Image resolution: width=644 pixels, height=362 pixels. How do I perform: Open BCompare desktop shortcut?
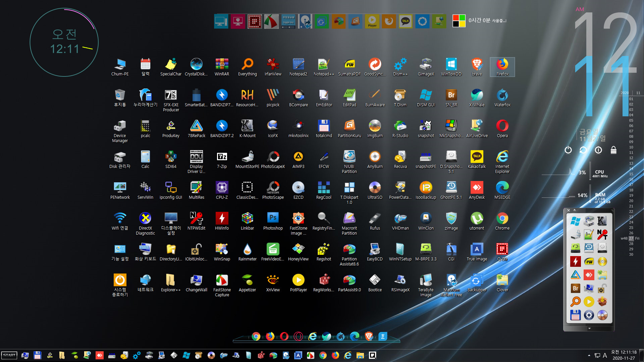298,98
